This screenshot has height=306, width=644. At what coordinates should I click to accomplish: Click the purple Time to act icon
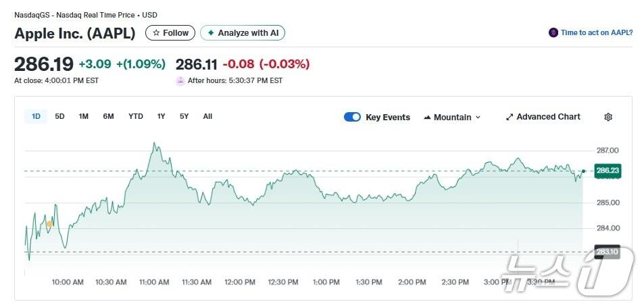pyautogui.click(x=553, y=32)
